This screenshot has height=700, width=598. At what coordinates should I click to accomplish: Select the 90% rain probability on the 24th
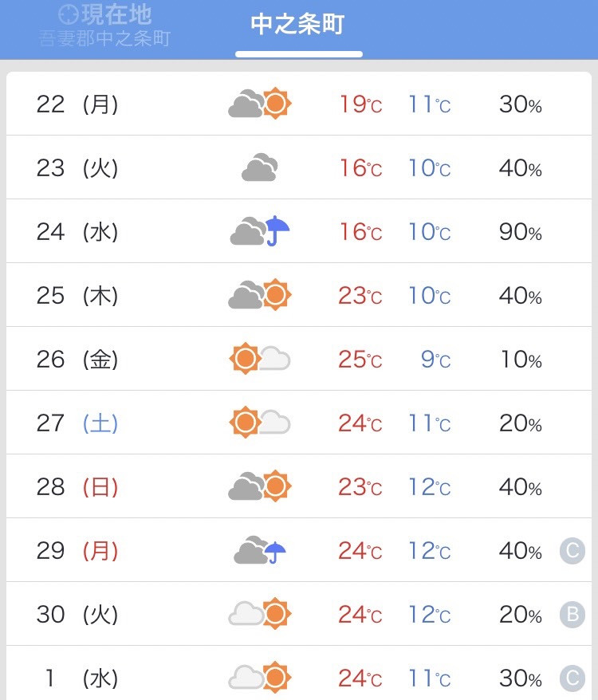click(x=521, y=232)
